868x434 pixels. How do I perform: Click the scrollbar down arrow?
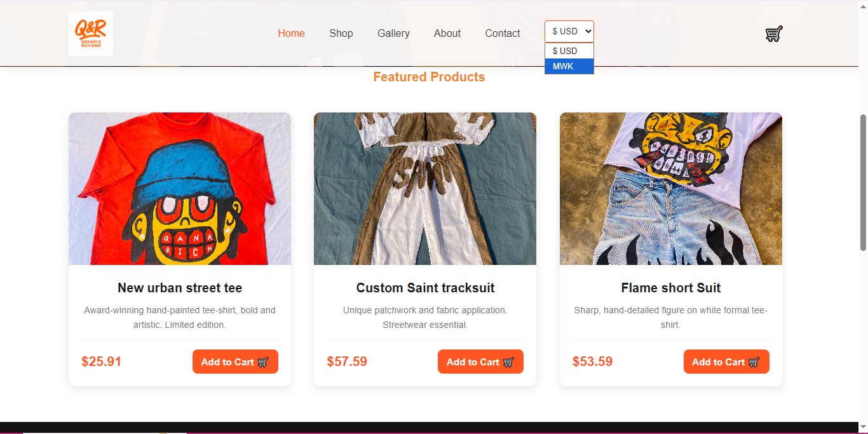[863, 427]
